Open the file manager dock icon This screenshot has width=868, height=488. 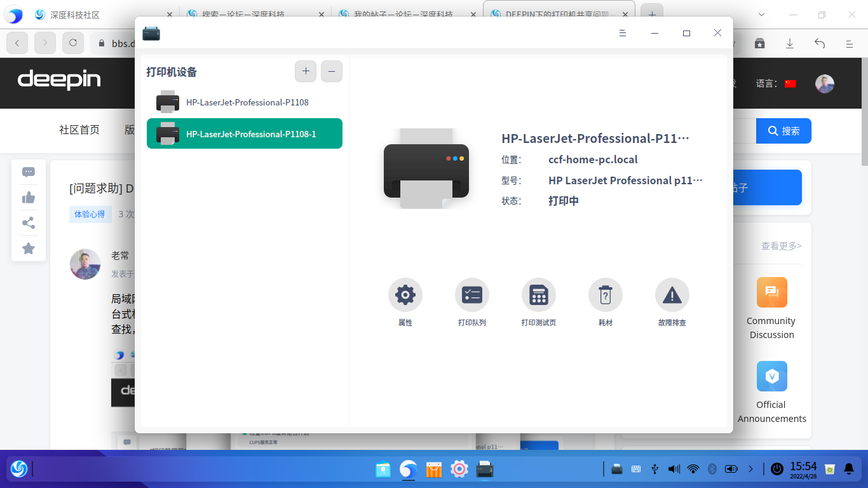tap(383, 470)
